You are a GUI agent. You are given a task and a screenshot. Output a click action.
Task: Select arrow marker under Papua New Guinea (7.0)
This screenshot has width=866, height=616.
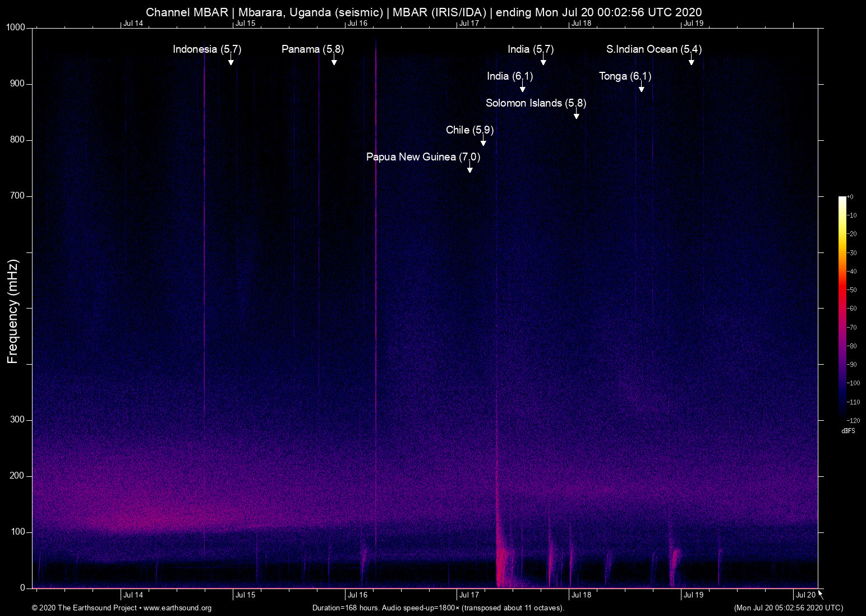coord(469,168)
